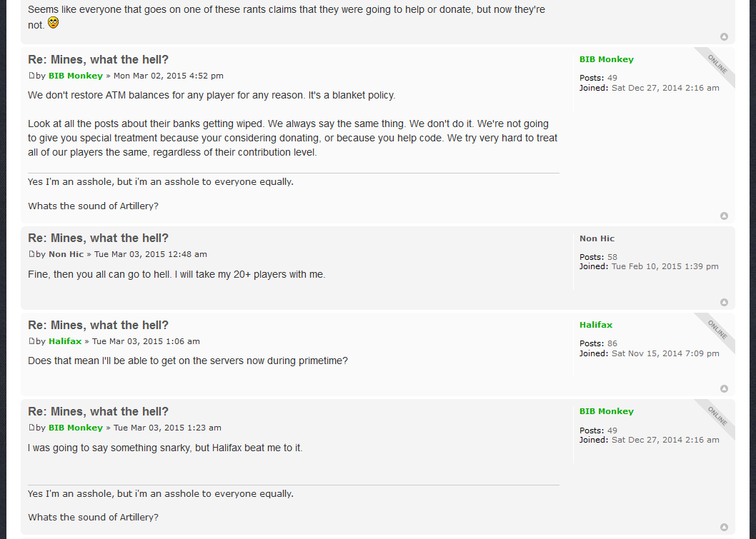
Task: Open Non Hic profile name in sidebar
Action: click(x=597, y=238)
